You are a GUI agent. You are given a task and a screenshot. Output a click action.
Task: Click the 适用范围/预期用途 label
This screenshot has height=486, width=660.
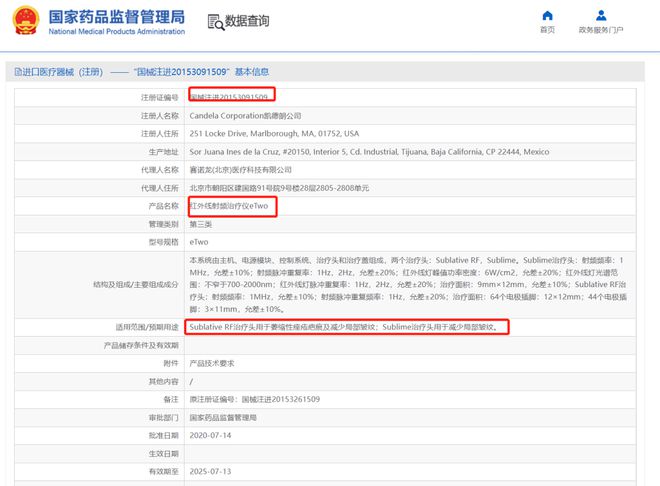pyautogui.click(x=147, y=327)
